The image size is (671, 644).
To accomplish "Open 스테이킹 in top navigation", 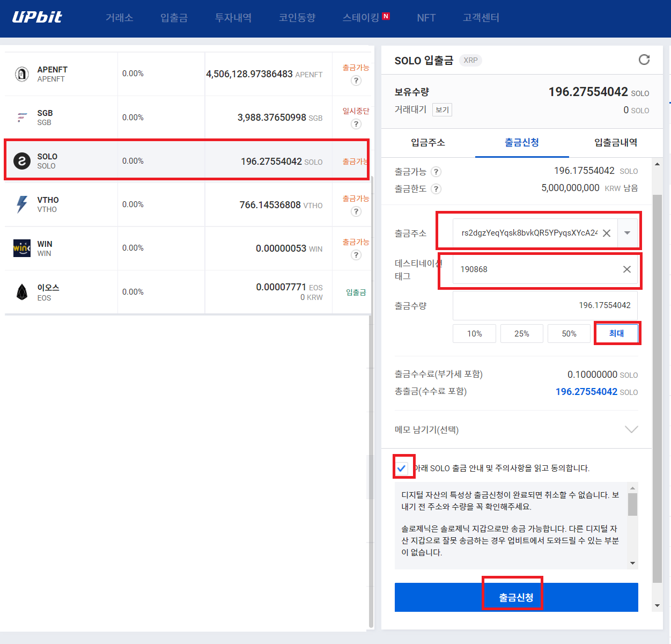I will coord(361,18).
